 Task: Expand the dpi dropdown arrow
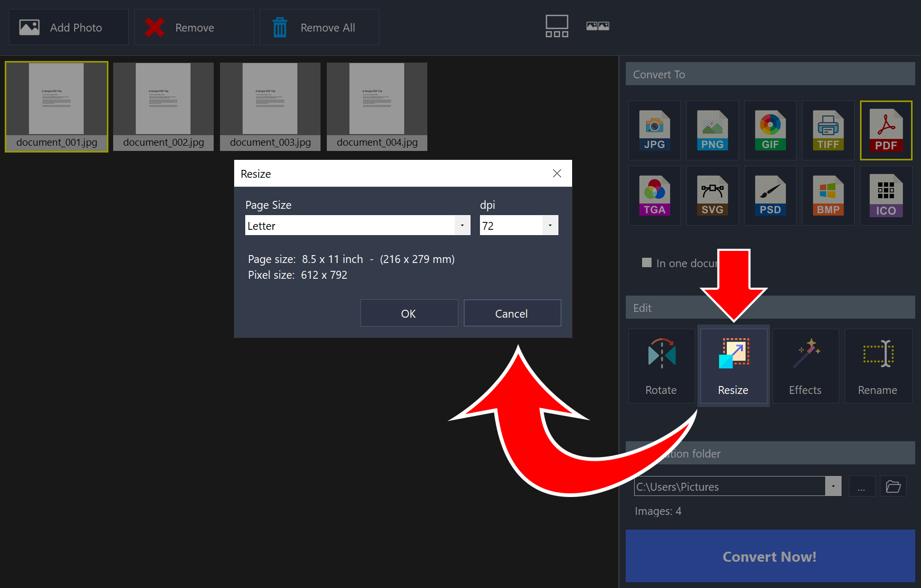[x=550, y=225]
